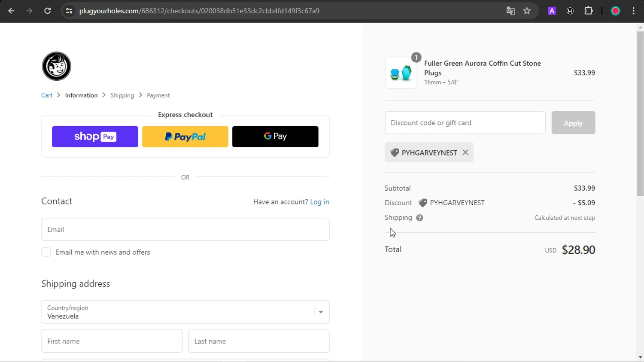Click the store logo
Image resolution: width=644 pixels, height=362 pixels.
click(56, 66)
